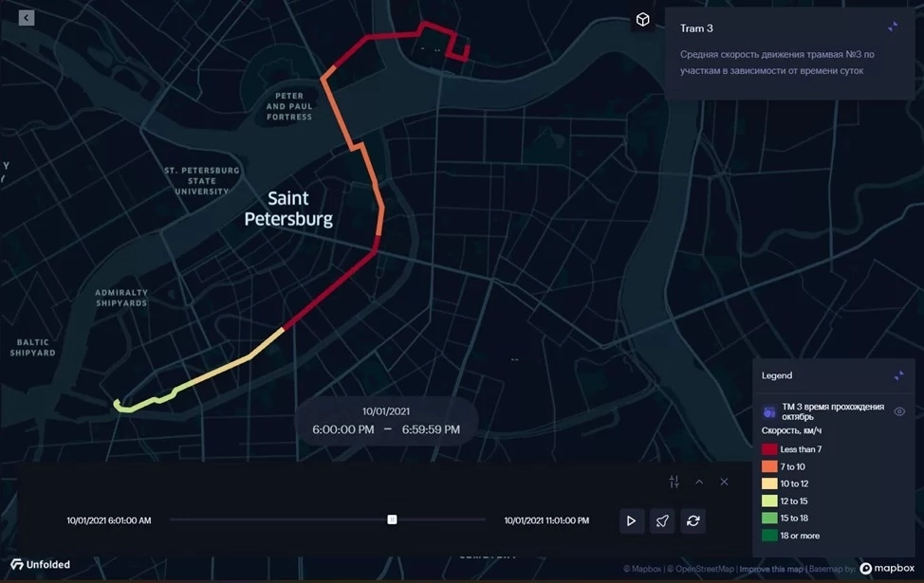
Task: Toggle visibility of the ТМ 3 layer
Action: point(899,411)
